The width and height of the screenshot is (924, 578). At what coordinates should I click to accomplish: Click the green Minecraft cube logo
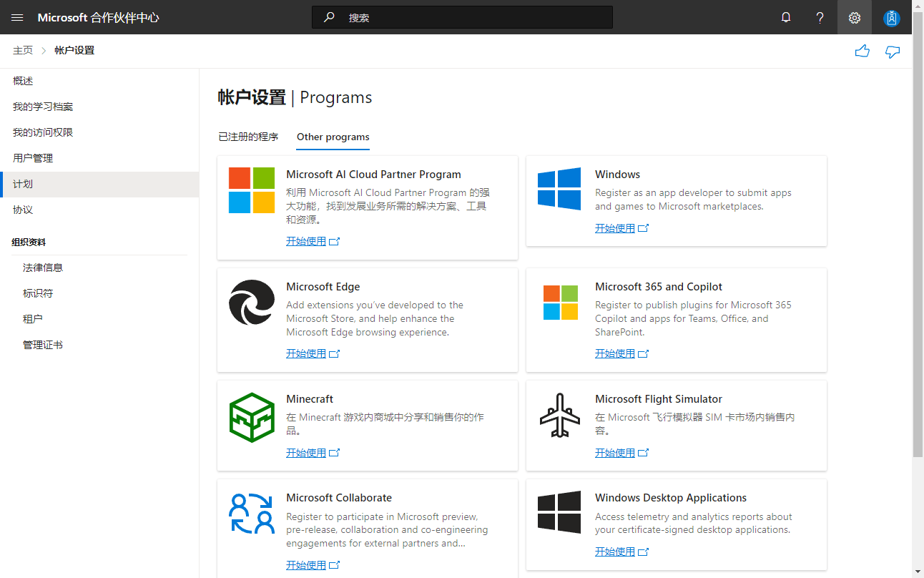coord(252,417)
